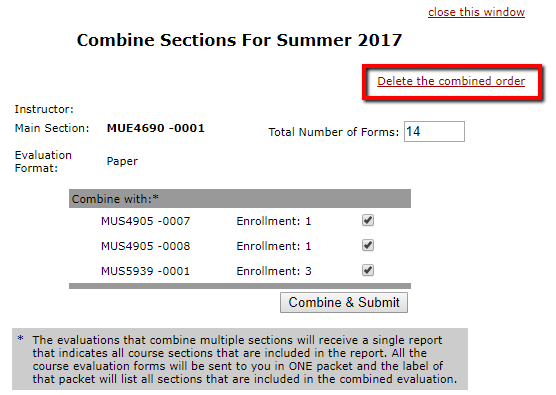Click the MUS4905 -0007 section label

pos(145,221)
